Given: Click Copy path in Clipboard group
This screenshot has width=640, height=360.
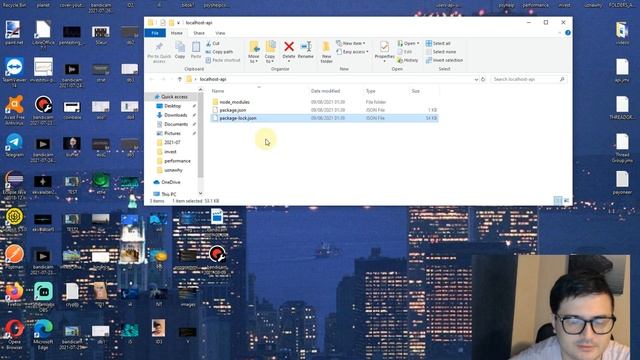Looking at the screenshot, I should tap(219, 52).
